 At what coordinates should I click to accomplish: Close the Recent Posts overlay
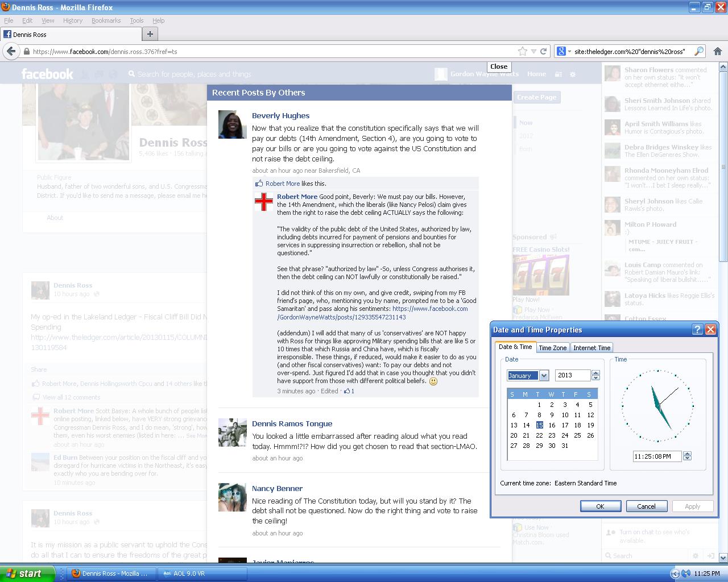499,66
